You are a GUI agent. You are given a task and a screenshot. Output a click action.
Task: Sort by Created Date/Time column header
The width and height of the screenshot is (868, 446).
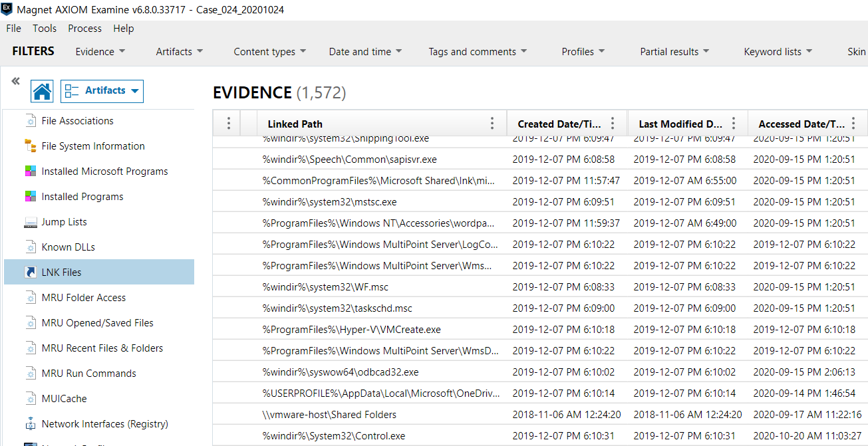559,124
